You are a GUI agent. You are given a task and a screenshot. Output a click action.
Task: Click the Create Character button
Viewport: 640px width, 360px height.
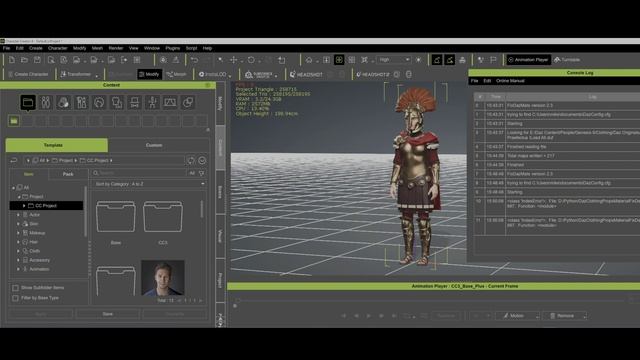[x=28, y=74]
